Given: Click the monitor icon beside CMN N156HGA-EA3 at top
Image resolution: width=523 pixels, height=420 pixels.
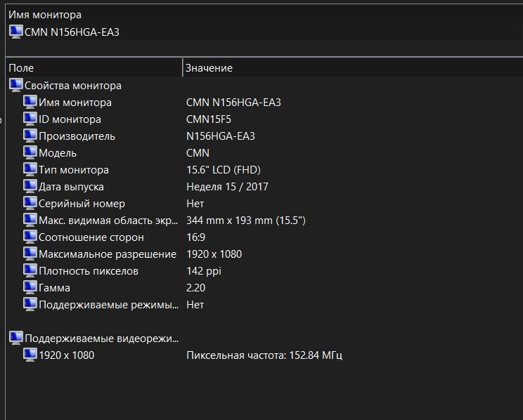Looking at the screenshot, I should coord(15,32).
